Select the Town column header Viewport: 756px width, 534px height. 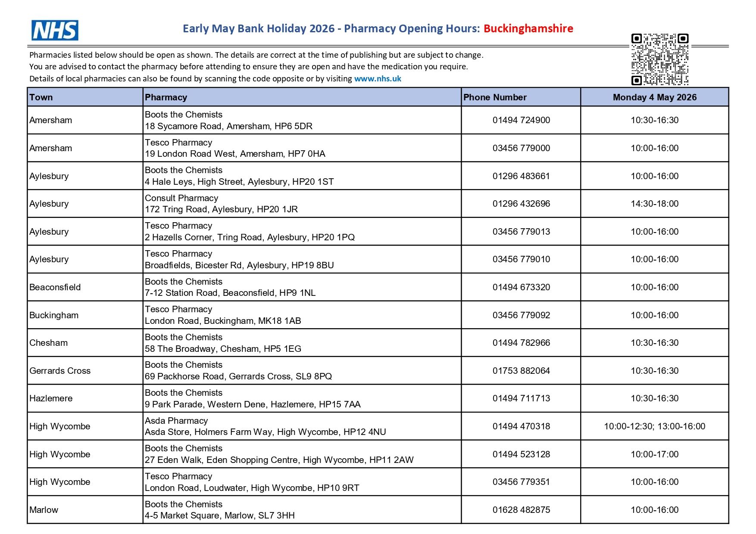[x=85, y=97]
